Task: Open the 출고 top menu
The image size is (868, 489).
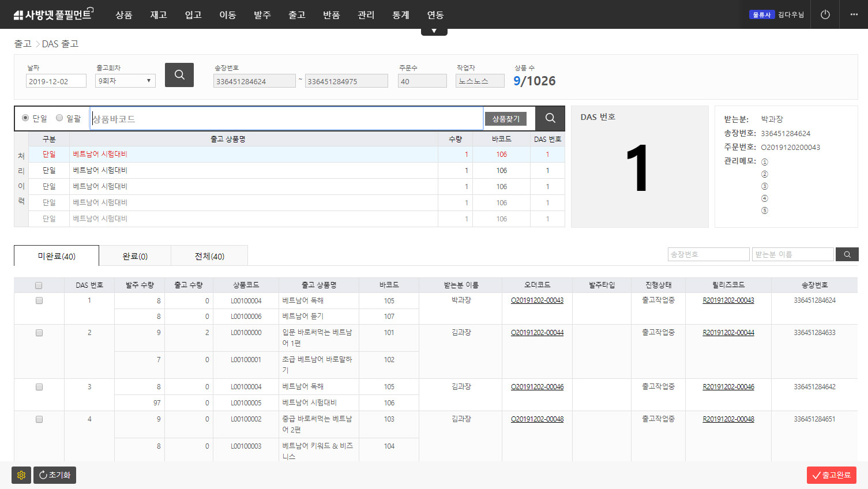Action: click(x=297, y=15)
